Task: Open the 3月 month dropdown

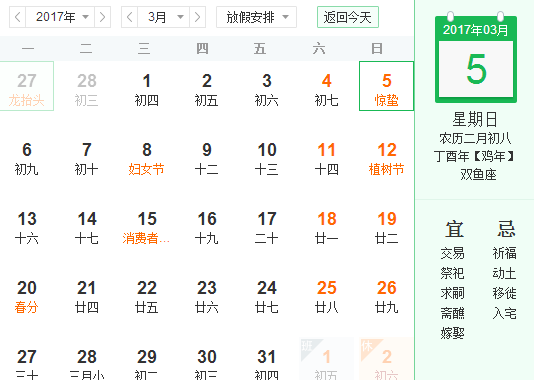Action: click(163, 17)
